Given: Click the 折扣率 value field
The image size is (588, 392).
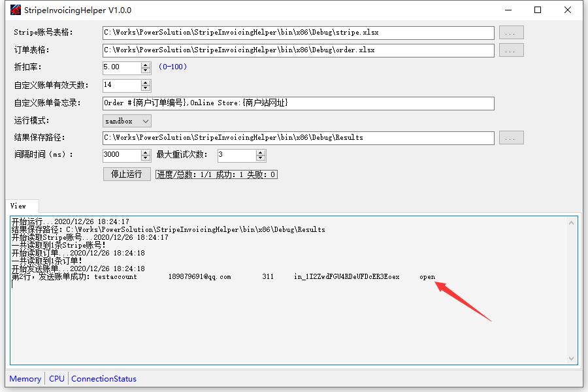Looking at the screenshot, I should (122, 67).
